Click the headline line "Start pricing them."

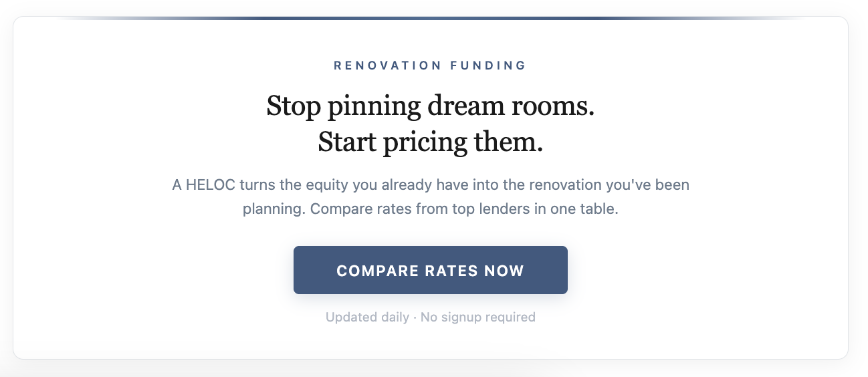pyautogui.click(x=430, y=142)
